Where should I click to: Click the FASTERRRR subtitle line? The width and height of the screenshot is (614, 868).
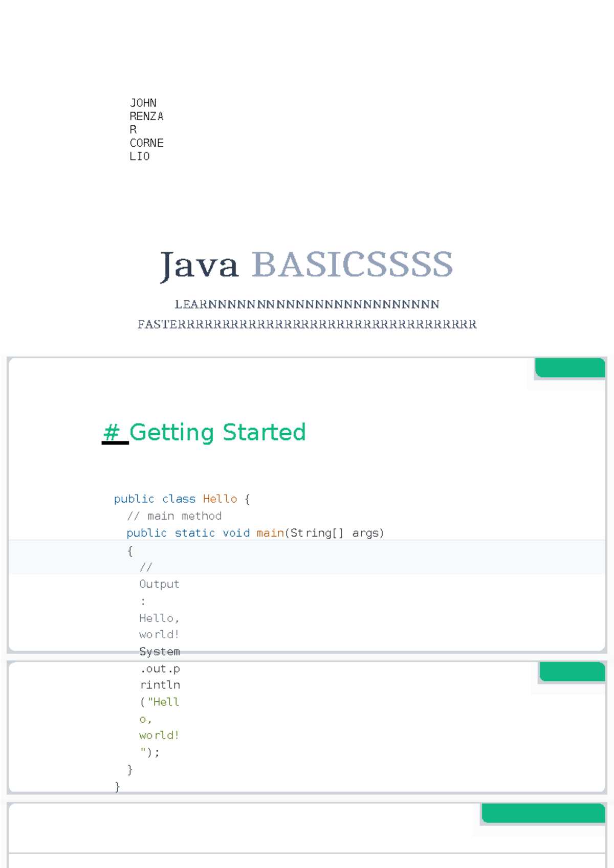[307, 324]
